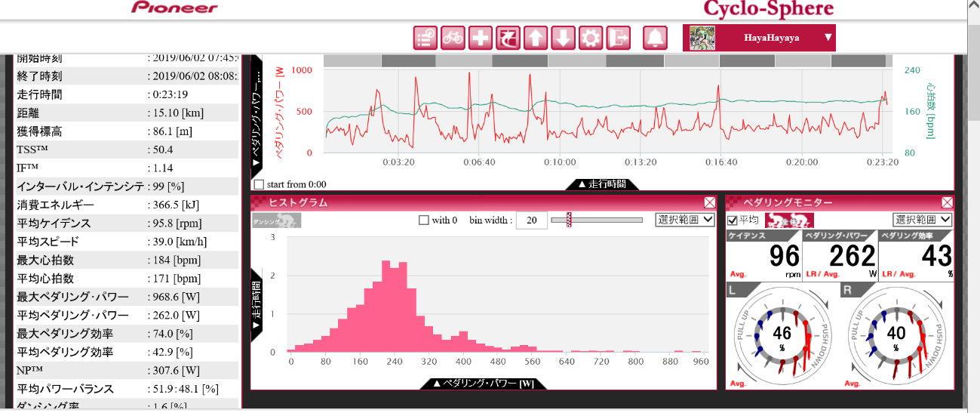Click the logout door icon
The image size is (980, 413).
618,38
